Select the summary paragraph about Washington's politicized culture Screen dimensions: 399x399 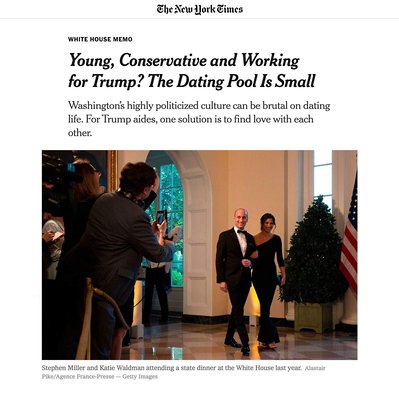pyautogui.click(x=199, y=119)
